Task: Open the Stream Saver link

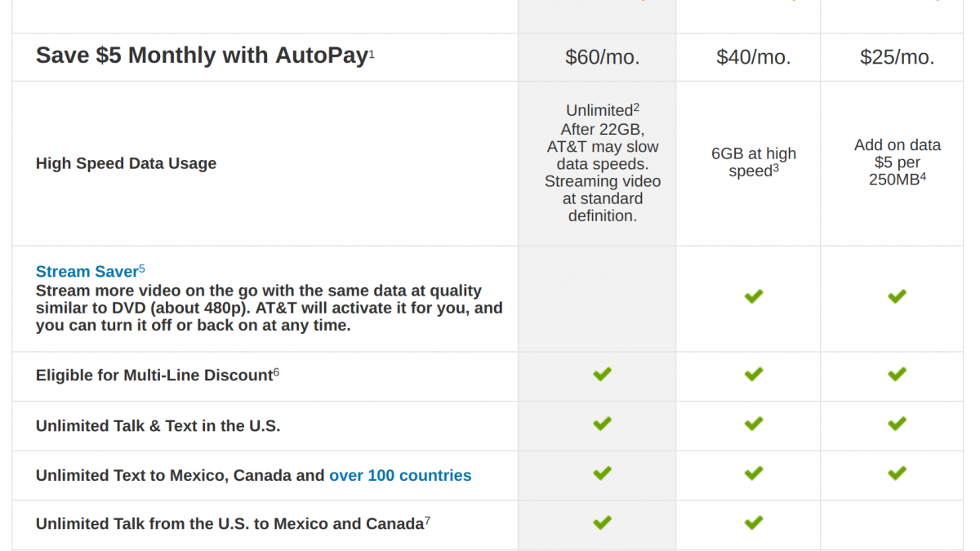Action: point(87,272)
